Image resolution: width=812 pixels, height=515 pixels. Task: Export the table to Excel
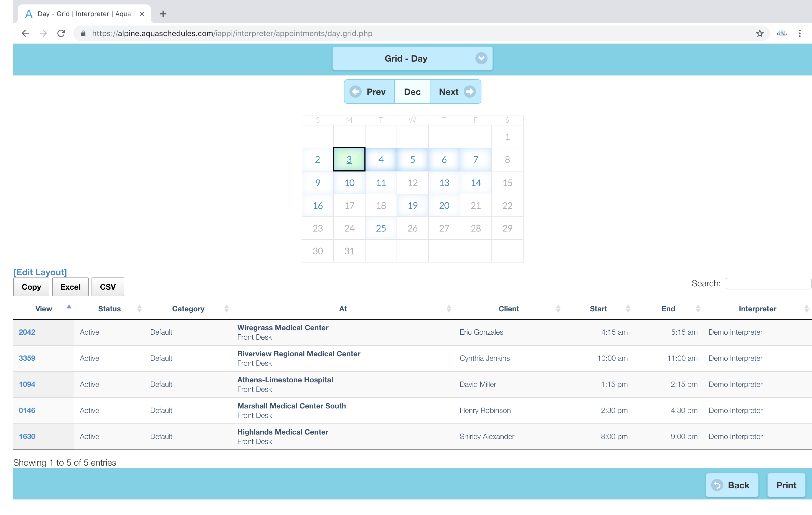click(x=70, y=287)
